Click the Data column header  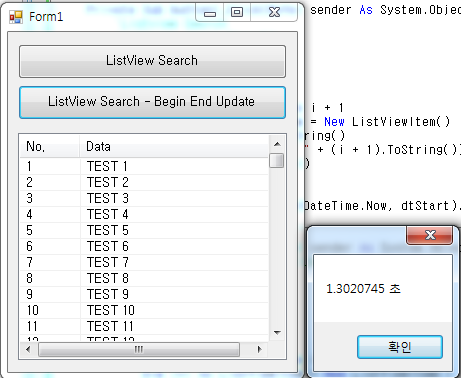tap(174, 146)
